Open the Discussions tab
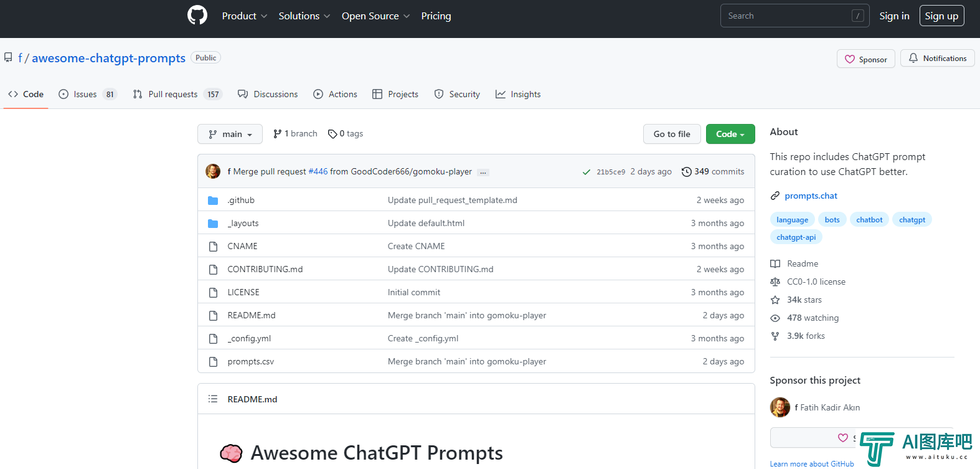Viewport: 980px width, 469px height. (268, 95)
